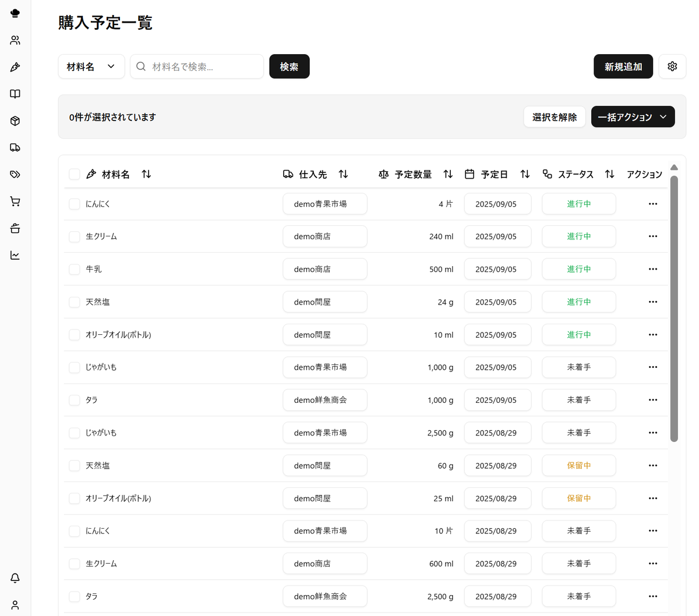This screenshot has height=616, width=699.
Task: Open the truck suppliers sidebar icon
Action: coord(15,147)
